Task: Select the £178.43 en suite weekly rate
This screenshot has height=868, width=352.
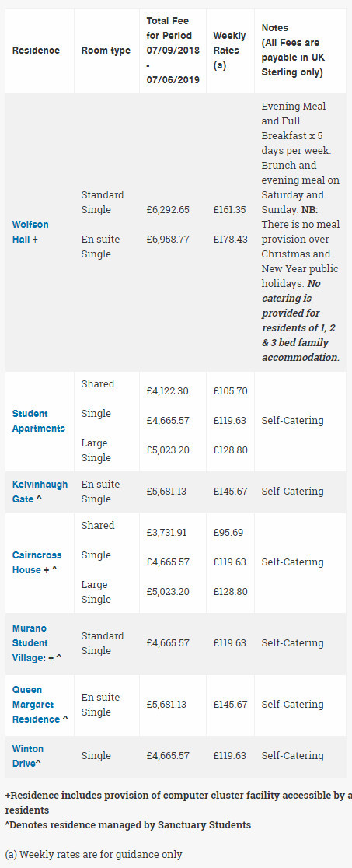Action: click(230, 240)
